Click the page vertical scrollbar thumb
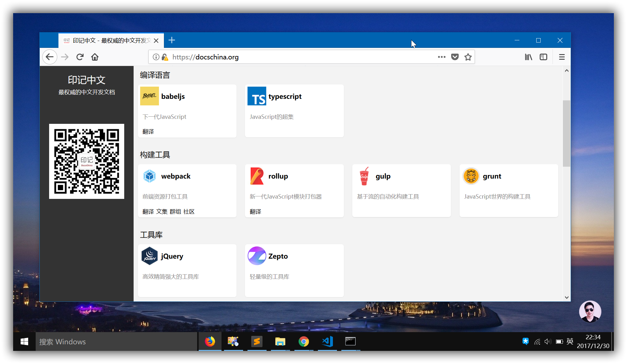 pos(566,133)
